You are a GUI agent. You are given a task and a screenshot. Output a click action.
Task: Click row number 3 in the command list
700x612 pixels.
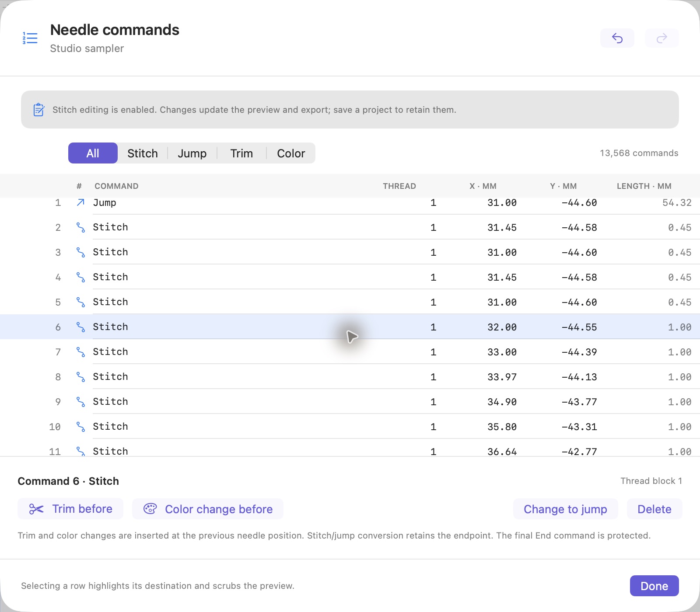click(x=58, y=252)
